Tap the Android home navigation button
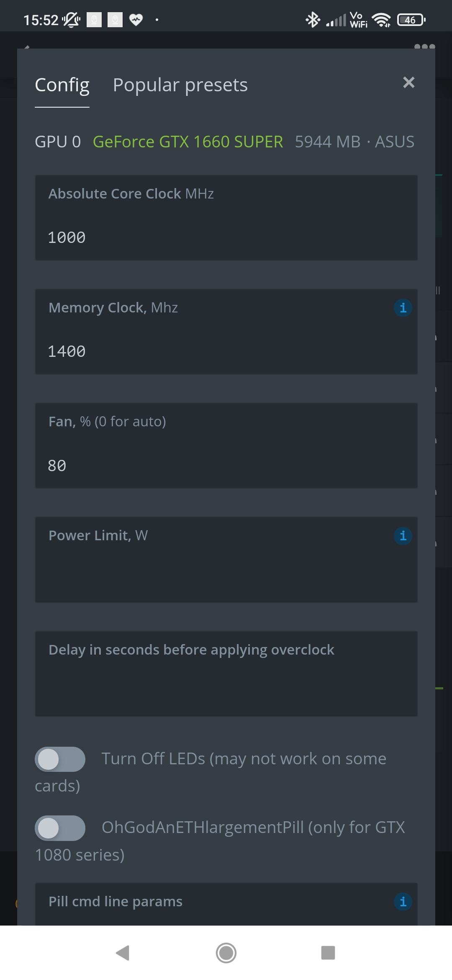Image resolution: width=452 pixels, height=980 pixels. click(226, 953)
